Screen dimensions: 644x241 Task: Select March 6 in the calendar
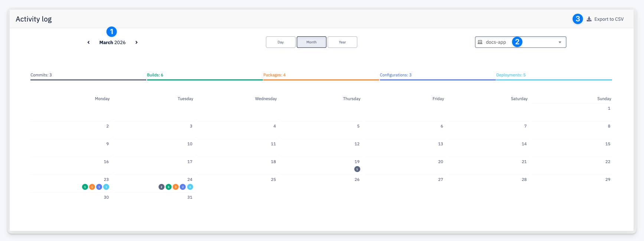click(442, 126)
